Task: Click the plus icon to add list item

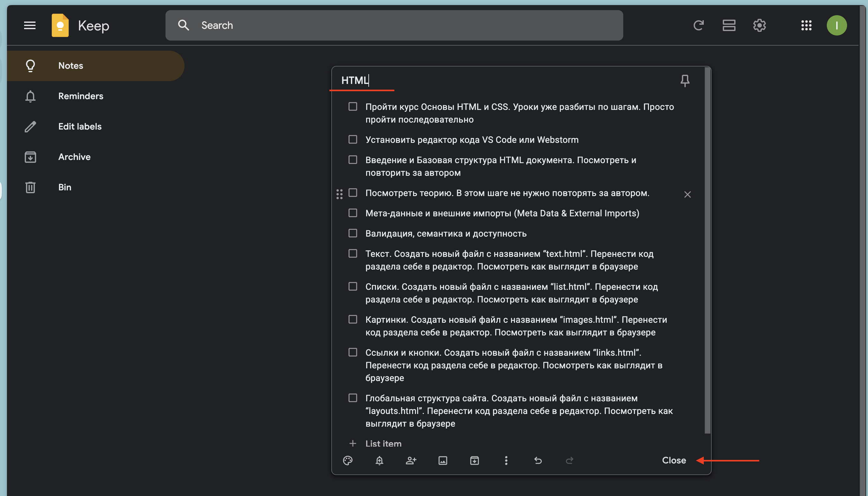Action: [x=353, y=443]
